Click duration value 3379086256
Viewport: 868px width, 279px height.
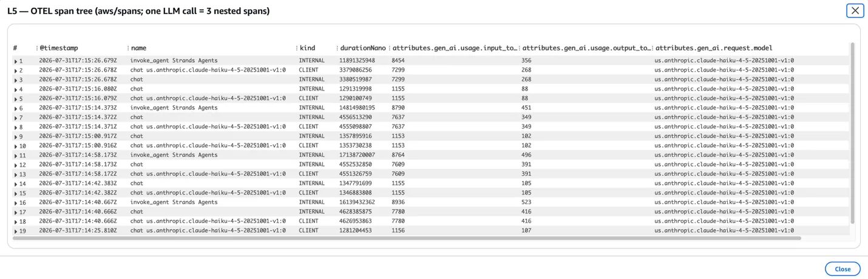[x=355, y=70]
